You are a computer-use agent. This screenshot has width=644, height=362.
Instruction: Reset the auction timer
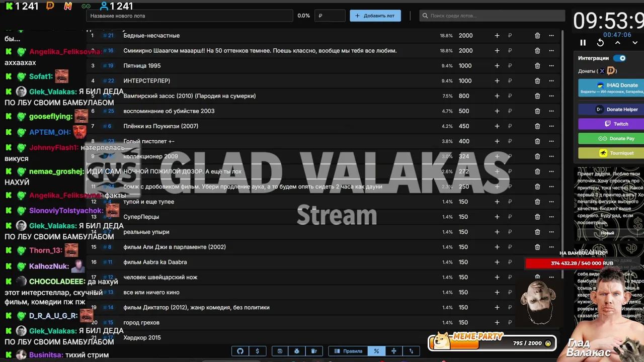click(600, 43)
